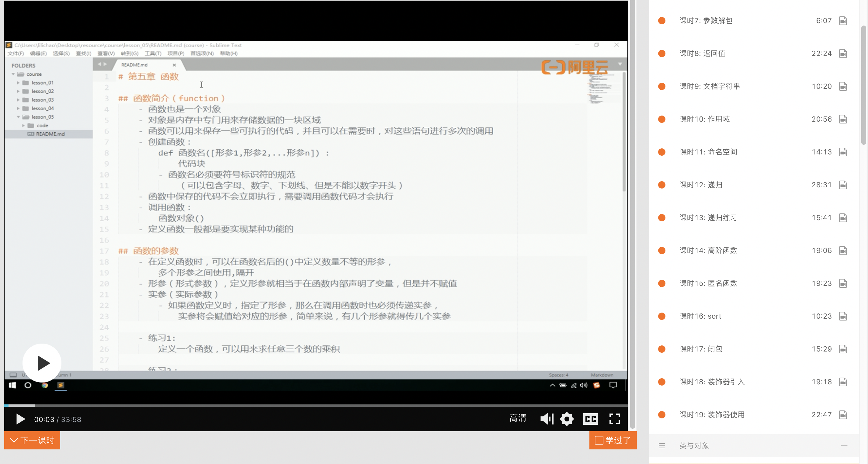Click video icon for 课时16 row
The height and width of the screenshot is (464, 868).
click(843, 316)
